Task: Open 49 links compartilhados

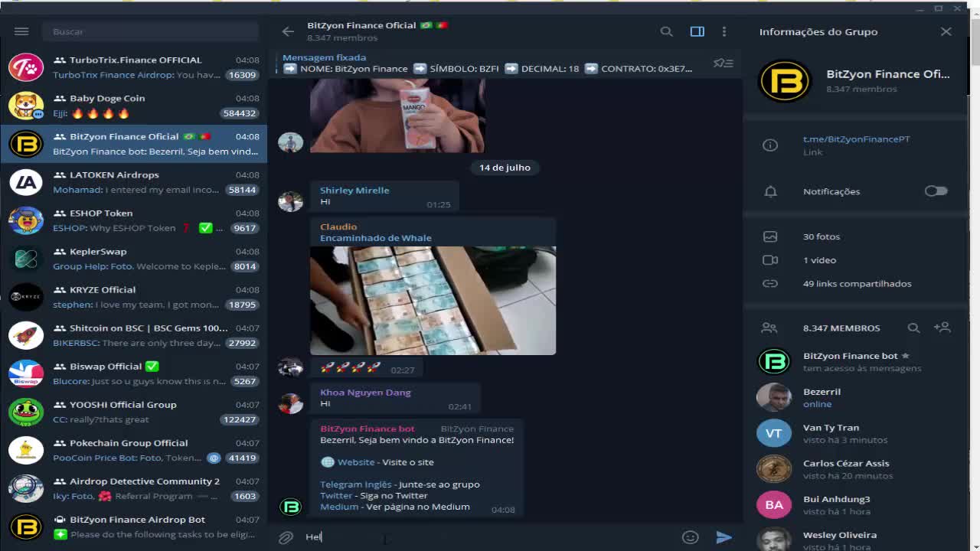Action: pos(856,283)
